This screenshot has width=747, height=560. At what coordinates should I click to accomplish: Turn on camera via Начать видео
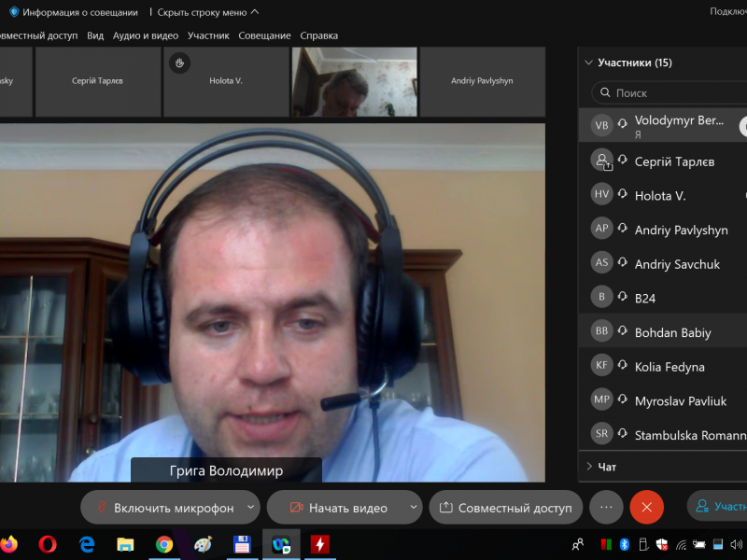tap(338, 508)
